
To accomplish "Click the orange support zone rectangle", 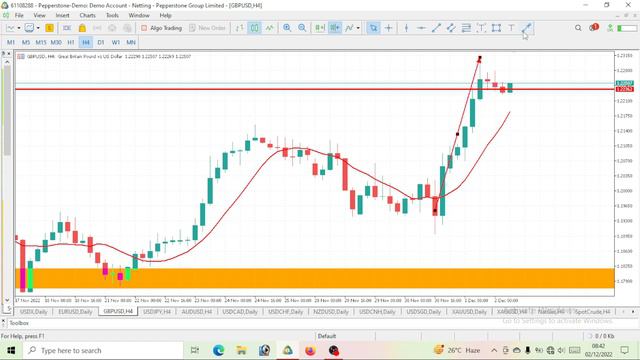I will click(x=314, y=278).
